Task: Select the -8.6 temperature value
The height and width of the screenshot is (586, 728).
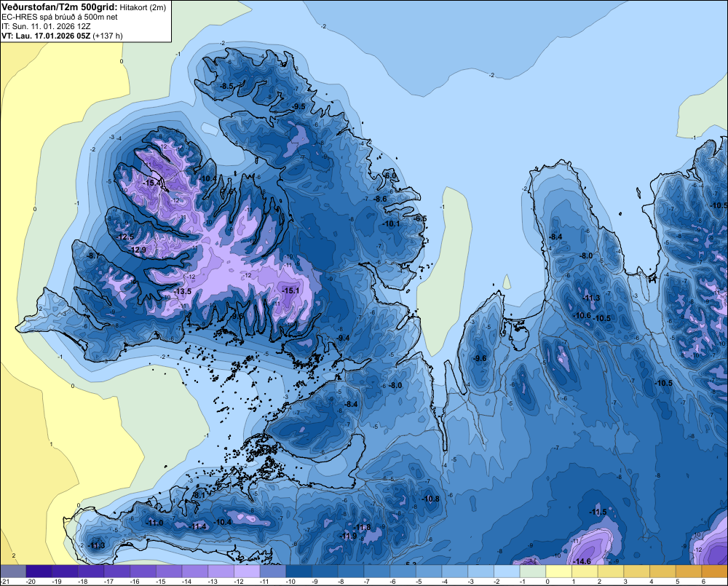Action: tap(380, 199)
